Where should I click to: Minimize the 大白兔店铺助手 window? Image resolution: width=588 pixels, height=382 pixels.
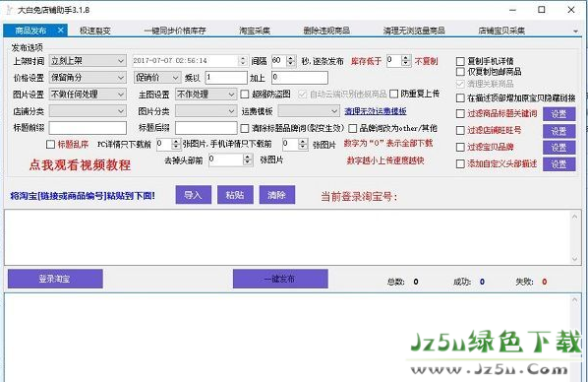tap(512, 10)
